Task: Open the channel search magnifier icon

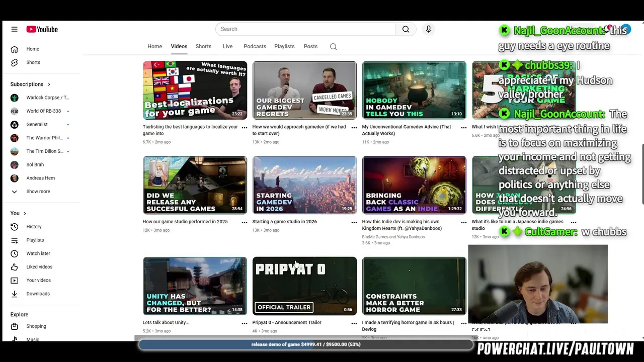Action: point(333,46)
